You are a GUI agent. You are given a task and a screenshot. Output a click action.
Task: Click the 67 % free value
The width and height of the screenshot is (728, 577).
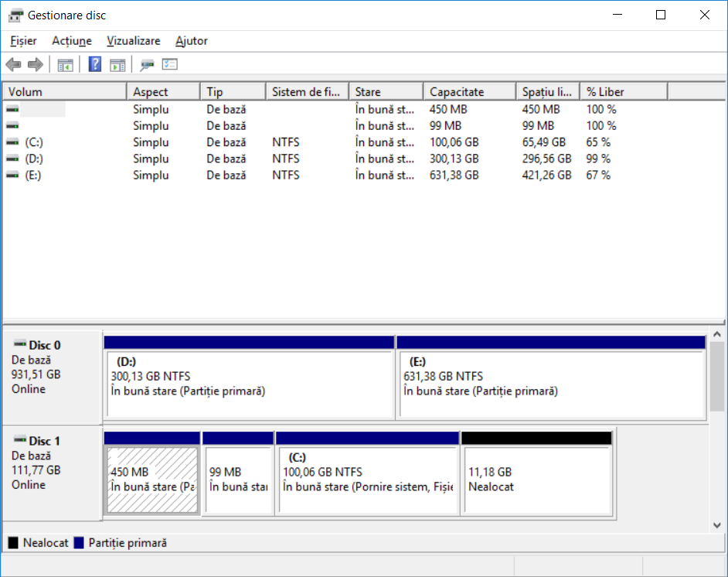(598, 175)
